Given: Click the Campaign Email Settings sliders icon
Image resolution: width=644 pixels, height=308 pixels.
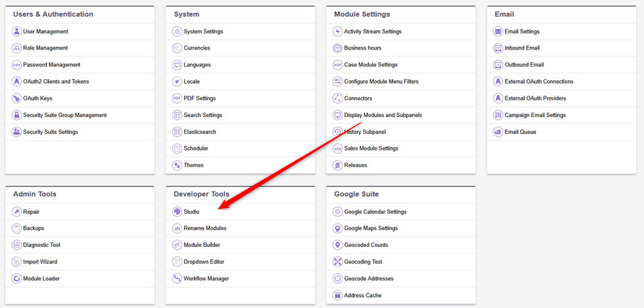Looking at the screenshot, I should point(498,115).
